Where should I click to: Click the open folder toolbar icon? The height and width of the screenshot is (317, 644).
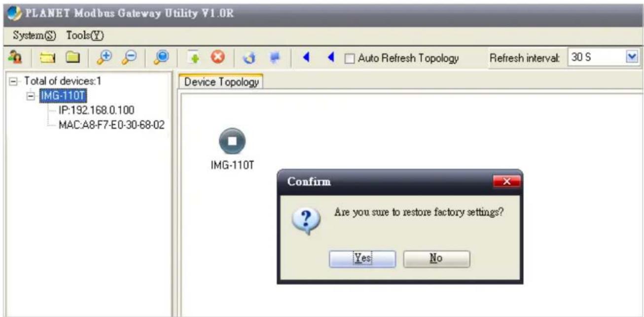(47, 58)
